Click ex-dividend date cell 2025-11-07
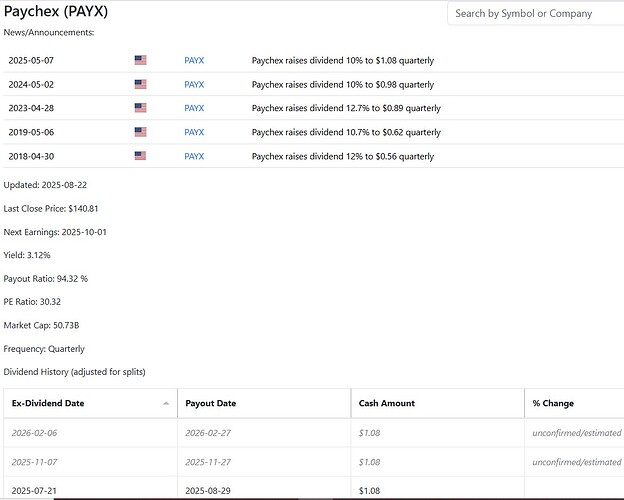This screenshot has width=624, height=500. [x=34, y=462]
